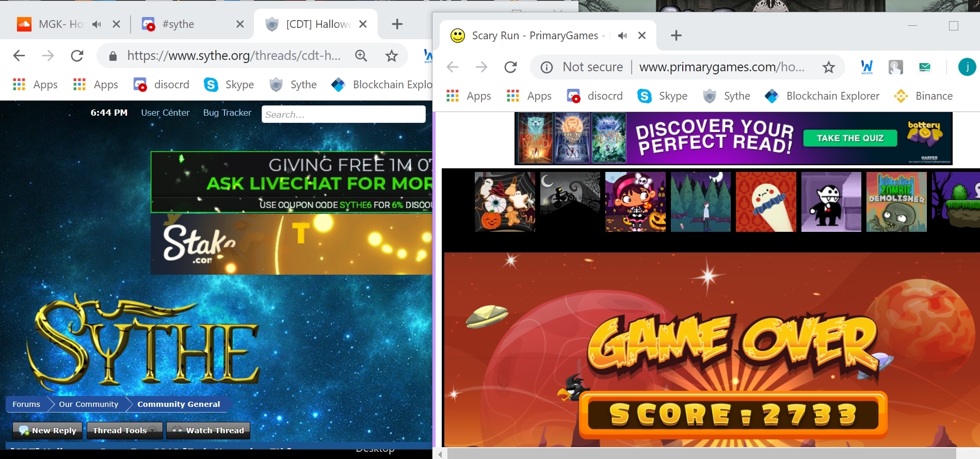Viewport: 980px width, 459px height.
Task: Click the sythe.org address bar
Action: pyautogui.click(x=233, y=56)
